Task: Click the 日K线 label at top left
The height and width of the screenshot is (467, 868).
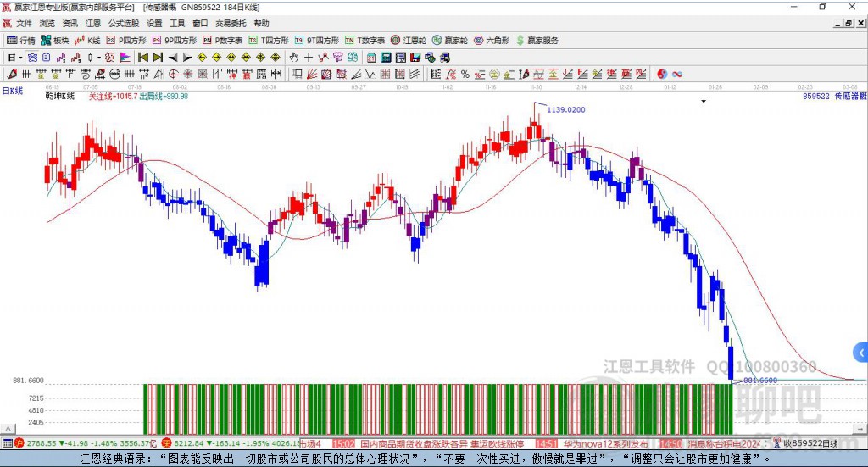Action: click(13, 90)
